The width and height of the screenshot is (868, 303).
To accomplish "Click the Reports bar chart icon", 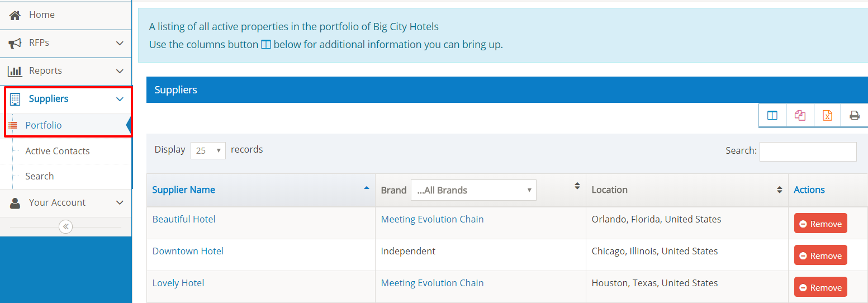I will pyautogui.click(x=15, y=71).
